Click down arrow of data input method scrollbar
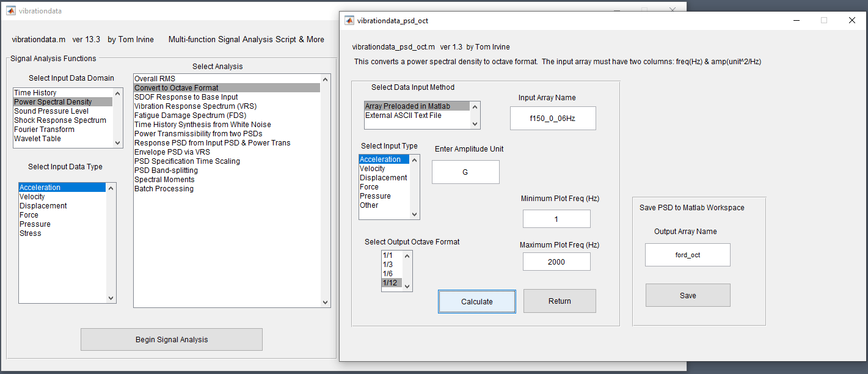The height and width of the screenshot is (374, 868). [x=475, y=123]
